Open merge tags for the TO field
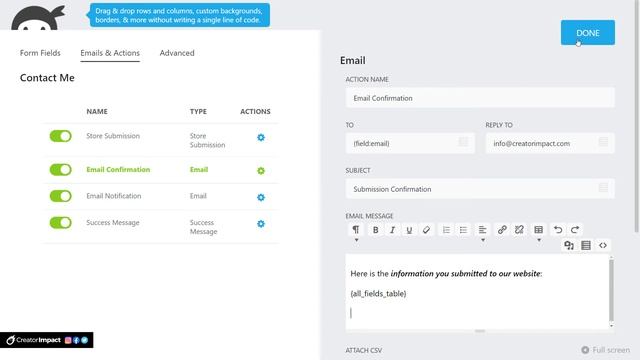The image size is (640, 360). (x=463, y=142)
